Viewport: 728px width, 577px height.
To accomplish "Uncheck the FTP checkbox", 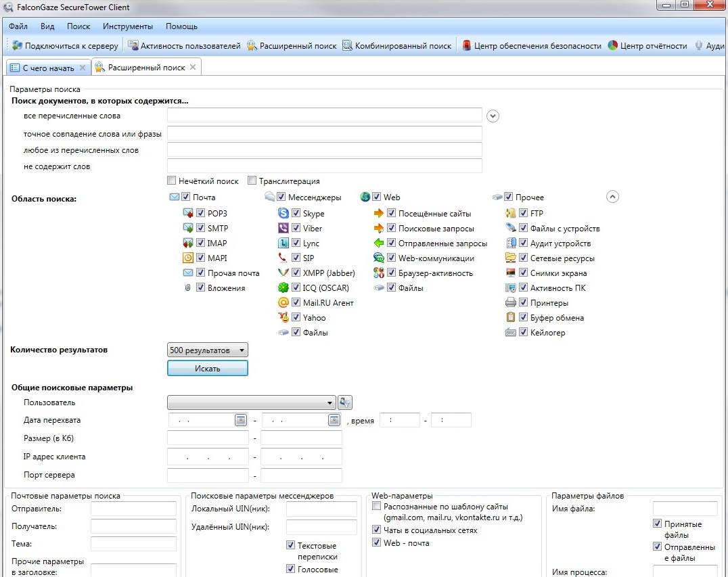I will pyautogui.click(x=523, y=212).
